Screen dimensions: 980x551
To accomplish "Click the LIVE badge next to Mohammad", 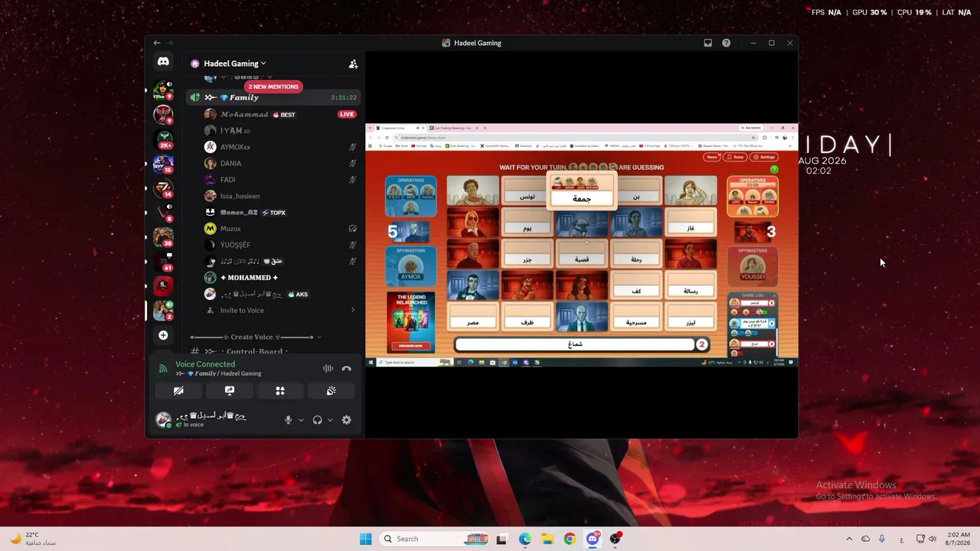I will coord(347,115).
